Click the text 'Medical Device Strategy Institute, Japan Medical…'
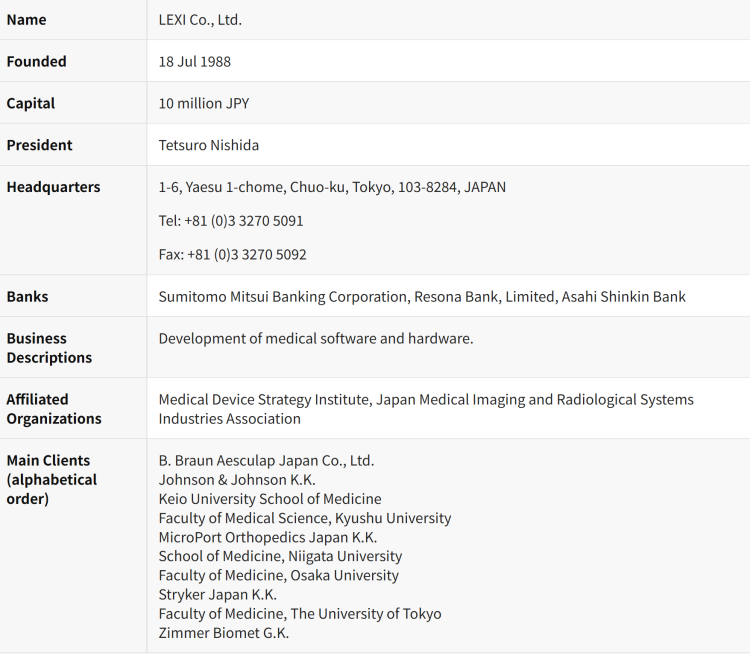 pos(426,409)
